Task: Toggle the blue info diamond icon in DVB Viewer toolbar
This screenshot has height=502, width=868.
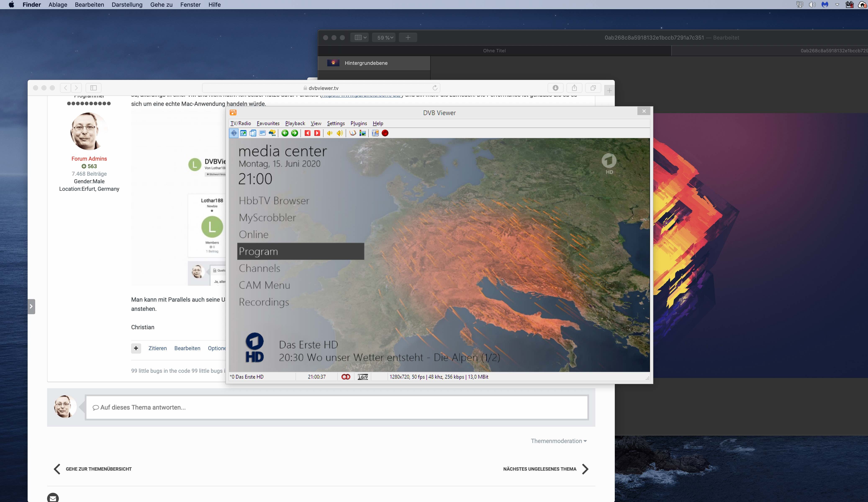Action: pyautogui.click(x=234, y=133)
